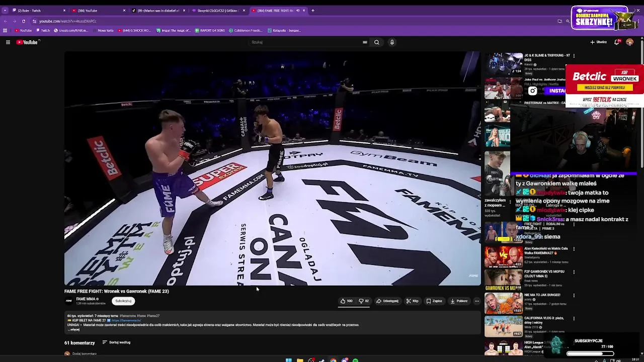Image resolution: width=644 pixels, height=362 pixels.
Task: Open options for JC & K SLIME video
Action: click(x=574, y=56)
